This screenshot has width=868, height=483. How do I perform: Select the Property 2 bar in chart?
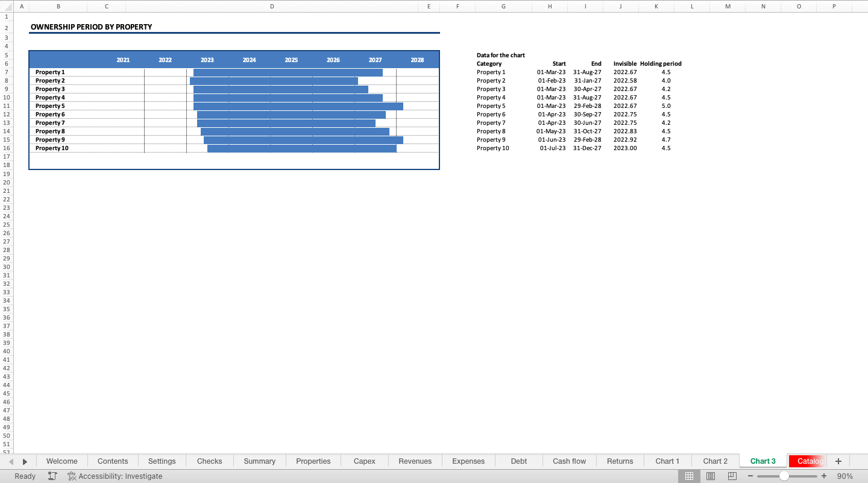pyautogui.click(x=274, y=81)
